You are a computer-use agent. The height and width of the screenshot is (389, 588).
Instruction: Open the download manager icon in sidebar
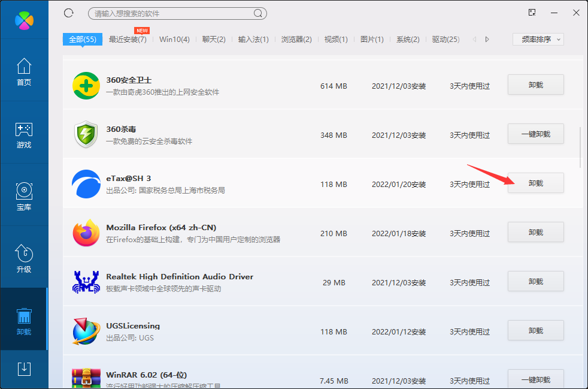pyautogui.click(x=24, y=369)
